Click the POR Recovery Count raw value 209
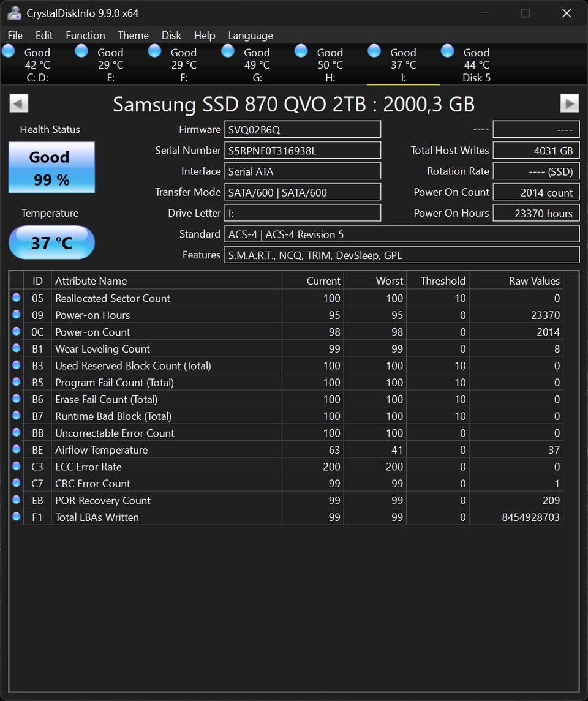 coord(551,500)
